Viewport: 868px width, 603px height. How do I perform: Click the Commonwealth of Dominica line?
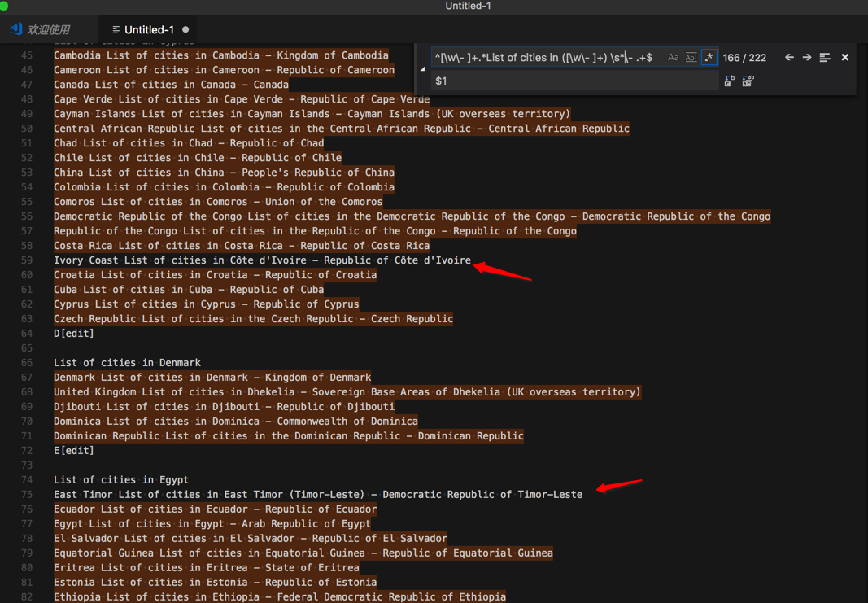236,422
